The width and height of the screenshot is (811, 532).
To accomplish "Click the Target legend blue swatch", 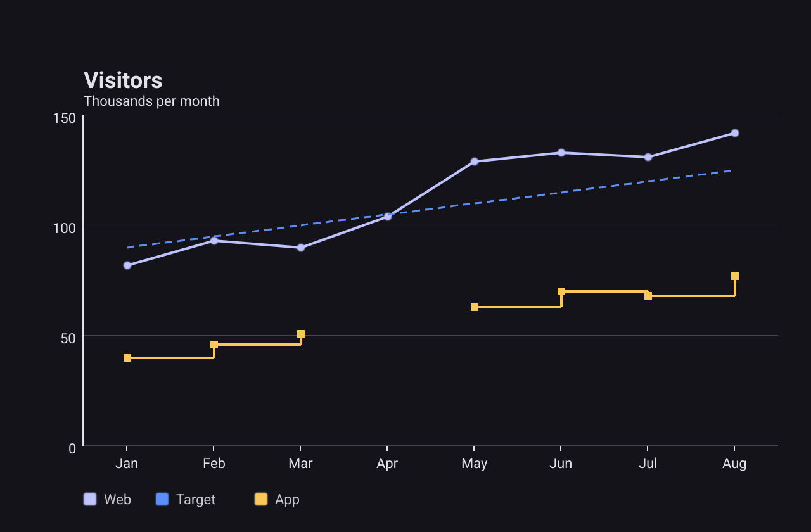I will (x=162, y=499).
